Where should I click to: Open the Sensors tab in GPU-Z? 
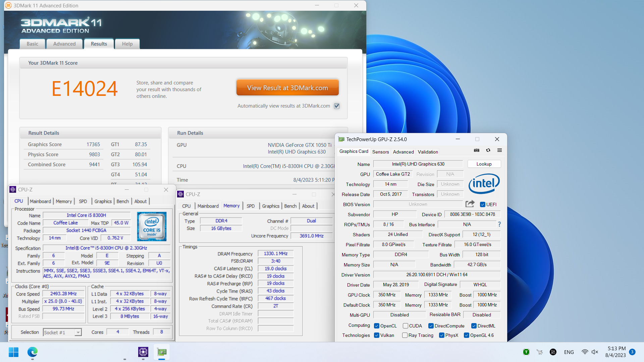click(x=380, y=152)
